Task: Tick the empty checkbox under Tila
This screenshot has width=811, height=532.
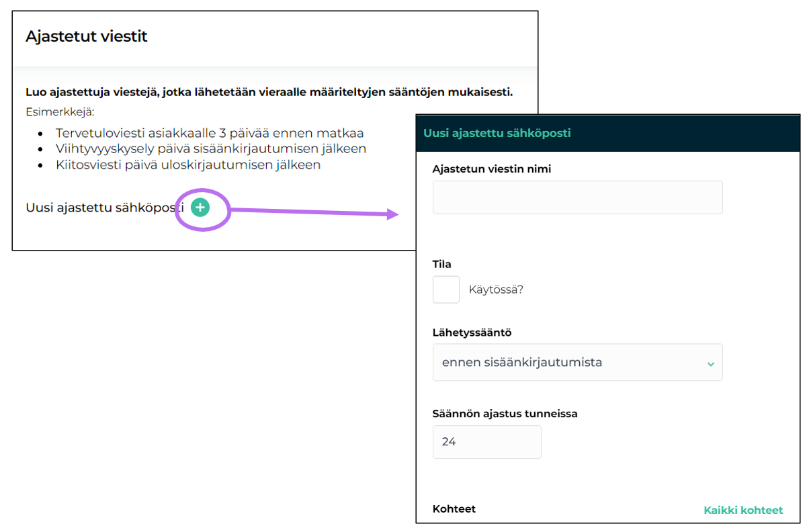Action: tap(446, 290)
